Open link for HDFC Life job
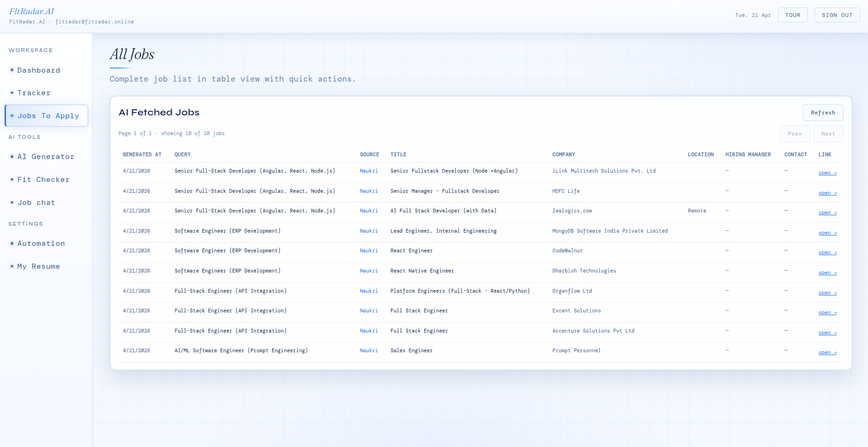 [828, 193]
